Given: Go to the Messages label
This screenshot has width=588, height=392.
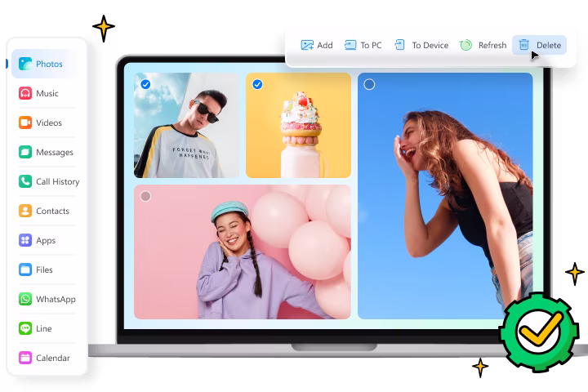Looking at the screenshot, I should (55, 152).
